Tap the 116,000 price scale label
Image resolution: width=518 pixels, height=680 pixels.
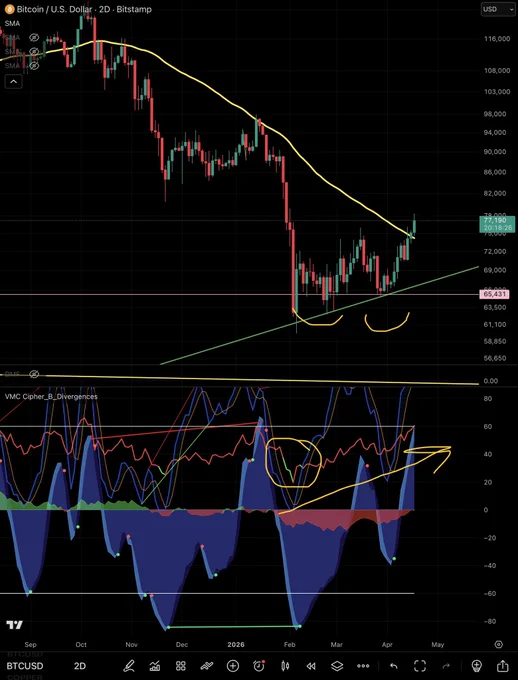tap(497, 39)
